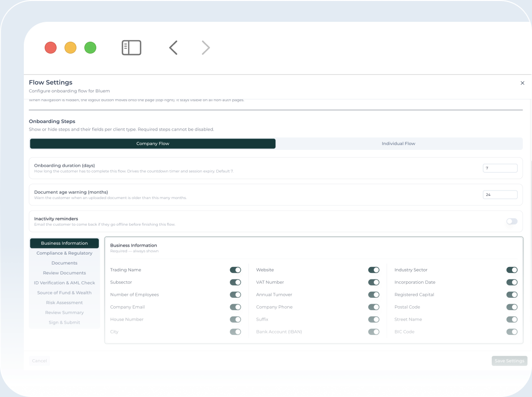This screenshot has width=532, height=397.
Task: Go back with the left chevron
Action: (x=173, y=48)
